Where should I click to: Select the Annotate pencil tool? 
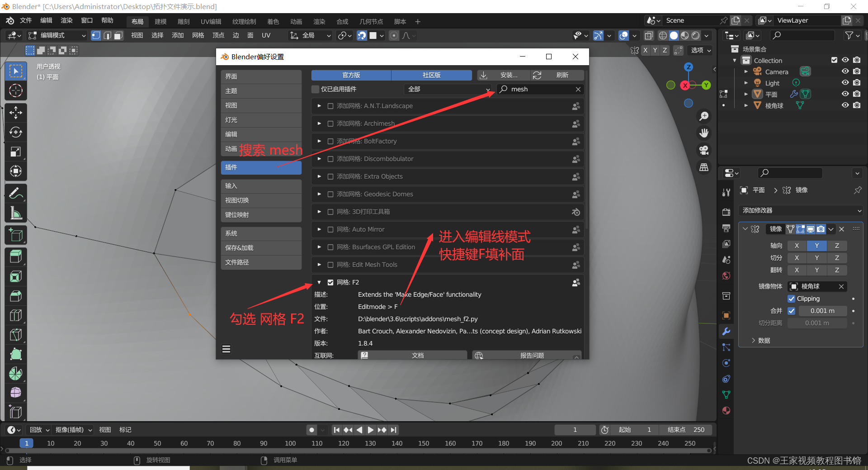pos(16,193)
